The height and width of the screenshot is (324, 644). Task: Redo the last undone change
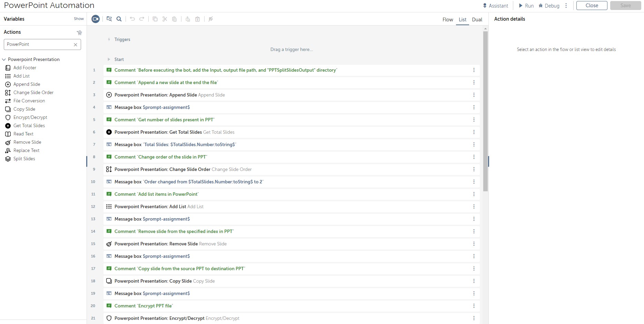[142, 19]
